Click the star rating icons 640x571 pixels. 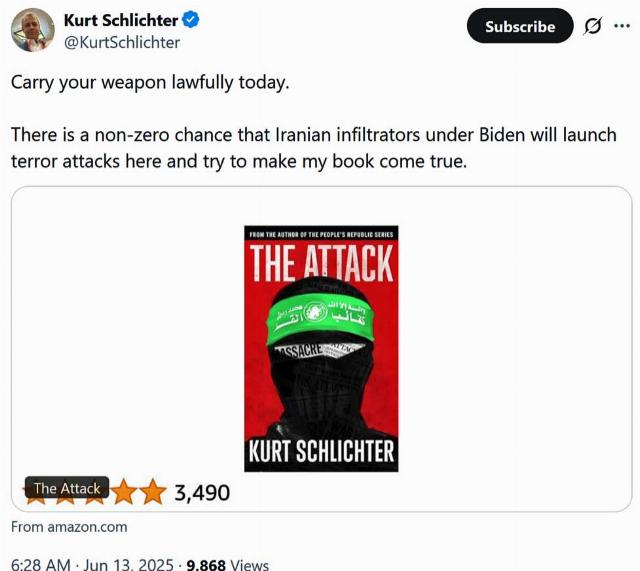pos(95,492)
